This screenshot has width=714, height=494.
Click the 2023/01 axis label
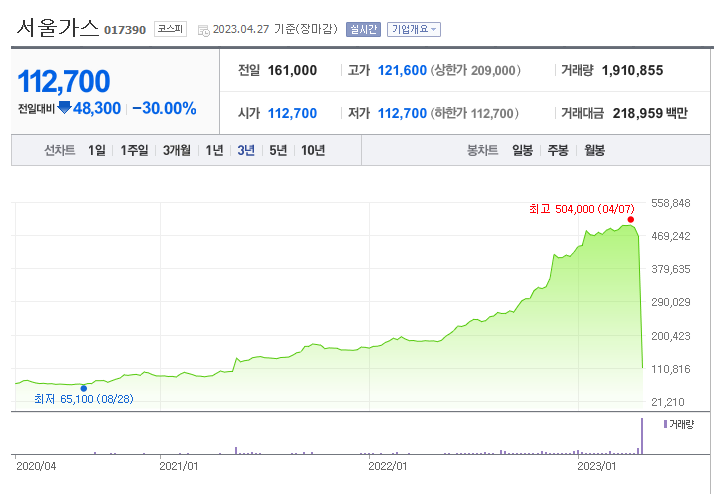[597, 466]
